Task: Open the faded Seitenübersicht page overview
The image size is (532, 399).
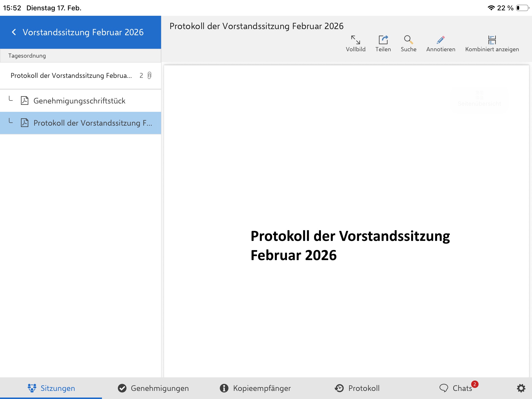Action: tap(479, 99)
